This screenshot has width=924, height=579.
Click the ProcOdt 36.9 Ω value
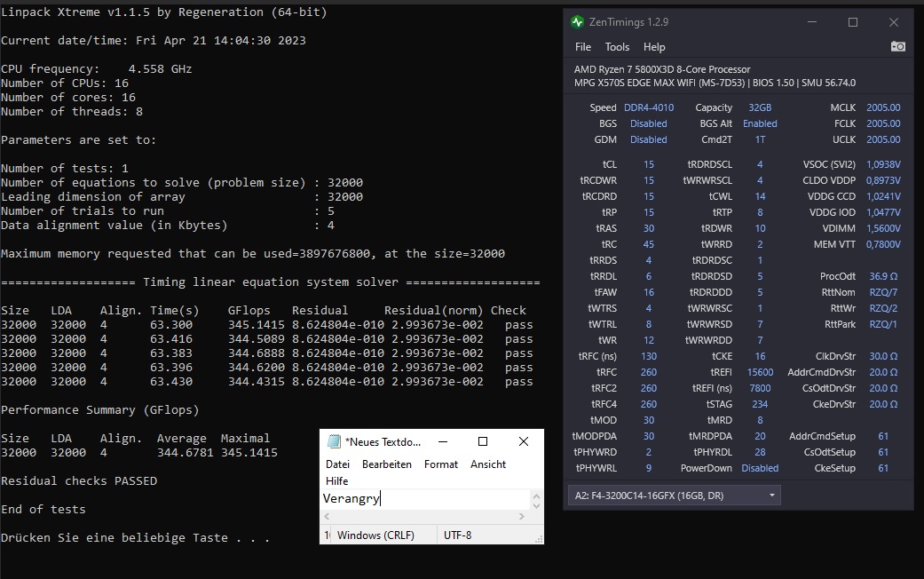tap(883, 276)
